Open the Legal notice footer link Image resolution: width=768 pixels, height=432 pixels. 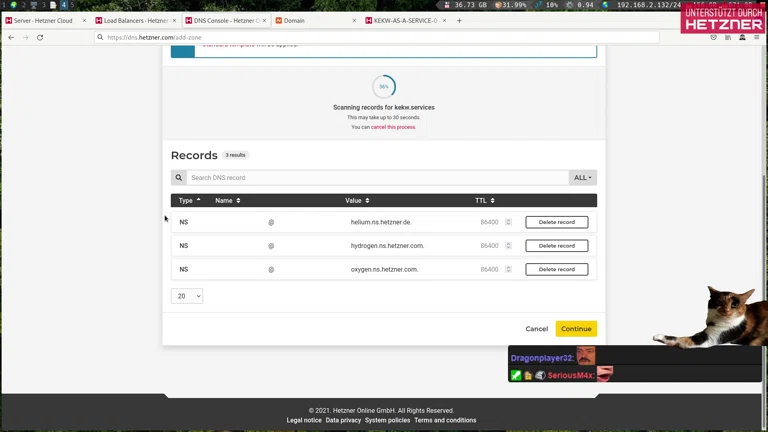pyautogui.click(x=304, y=420)
